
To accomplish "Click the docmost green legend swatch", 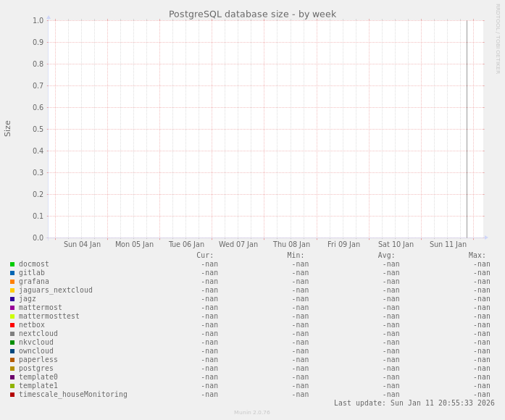I will (x=12, y=264).
